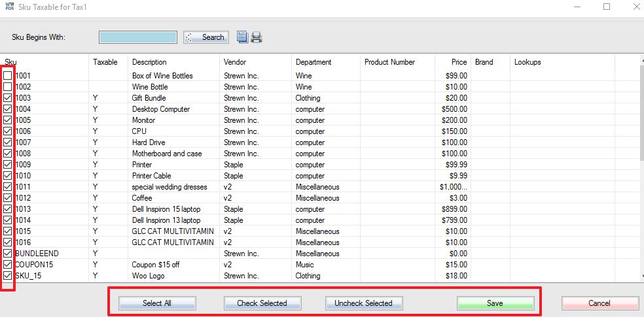Image resolution: width=644 pixels, height=317 pixels.
Task: Select the Coupon $15 off cell
Action: [156, 264]
